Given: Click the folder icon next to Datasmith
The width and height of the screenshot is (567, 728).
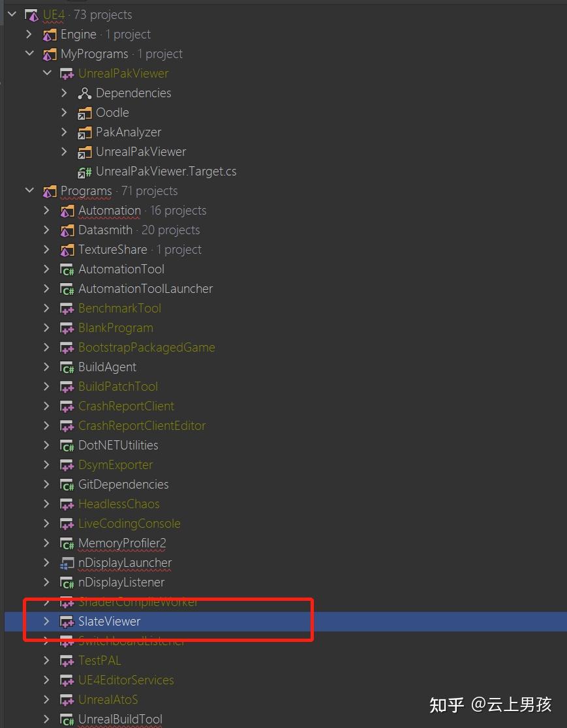Looking at the screenshot, I should (67, 230).
